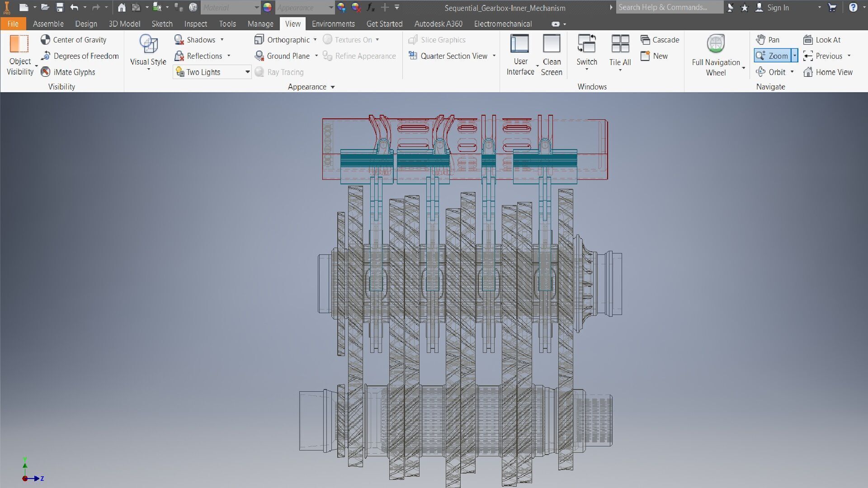Screen dimensions: 868x488
Task: Click the appearance color wheel swatch
Action: [x=268, y=8]
